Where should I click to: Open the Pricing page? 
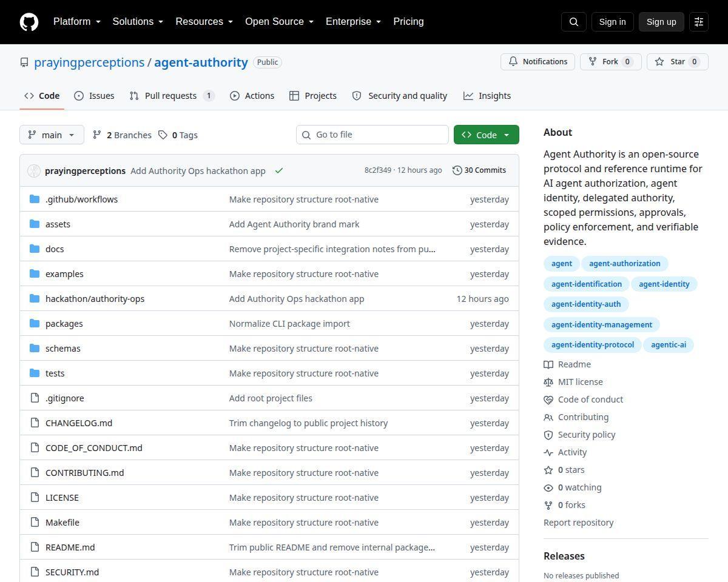(408, 22)
